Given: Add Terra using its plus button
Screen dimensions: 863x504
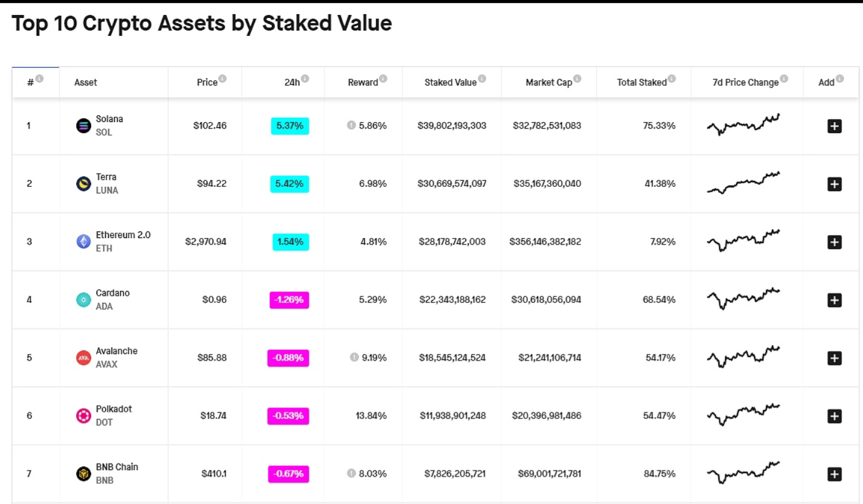Looking at the screenshot, I should [x=834, y=184].
